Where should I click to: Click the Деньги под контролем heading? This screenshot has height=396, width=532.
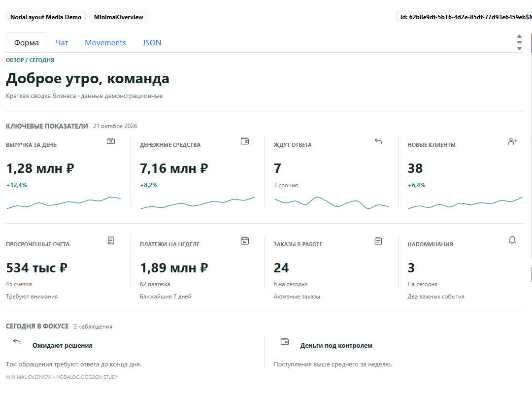tap(336, 345)
